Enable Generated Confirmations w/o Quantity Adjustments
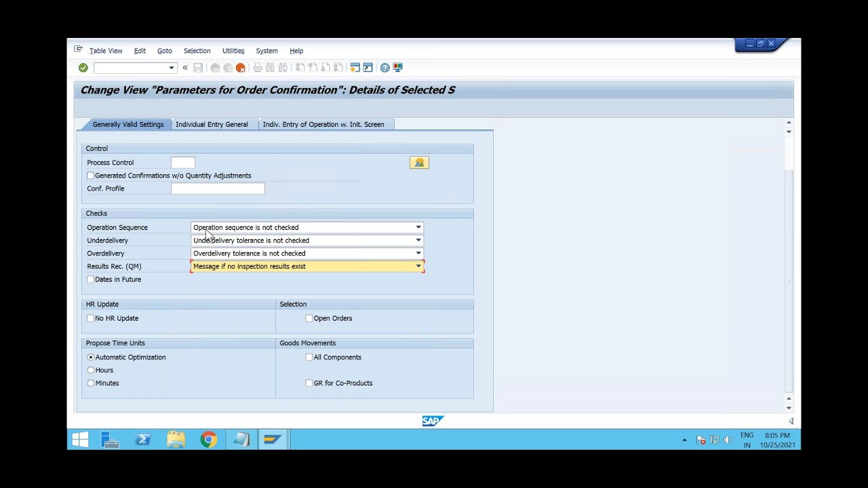 (x=91, y=176)
